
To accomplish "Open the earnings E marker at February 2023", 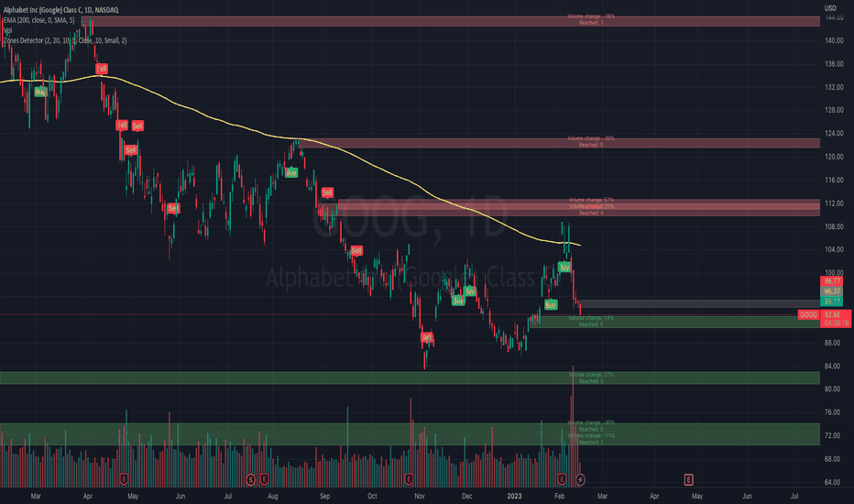I will [x=562, y=479].
